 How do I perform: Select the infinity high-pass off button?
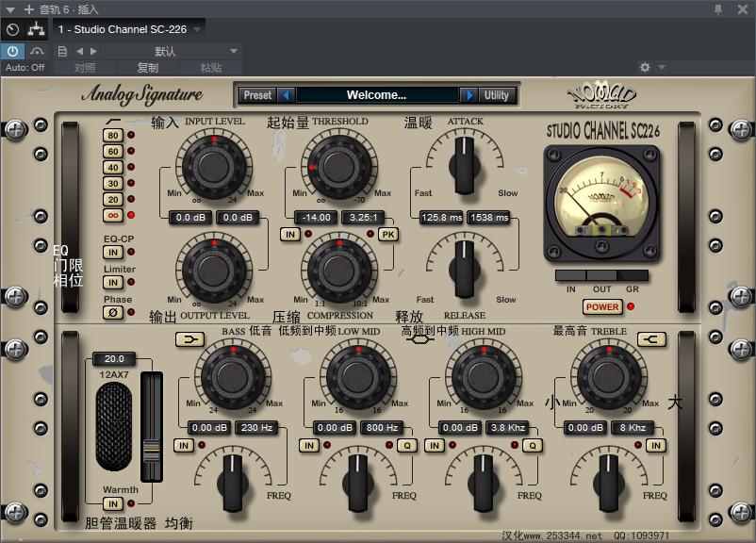tap(113, 215)
